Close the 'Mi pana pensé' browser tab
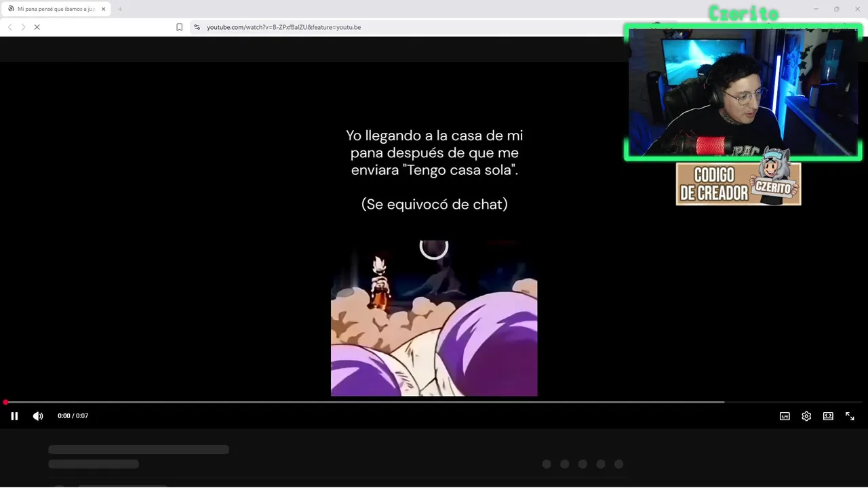The width and height of the screenshot is (868, 488). [104, 9]
